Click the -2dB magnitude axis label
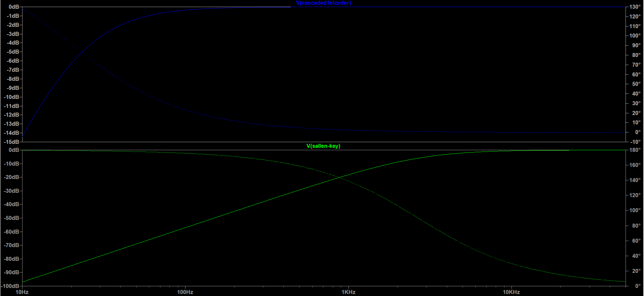Image resolution: width=644 pixels, height=296 pixels. [x=13, y=25]
